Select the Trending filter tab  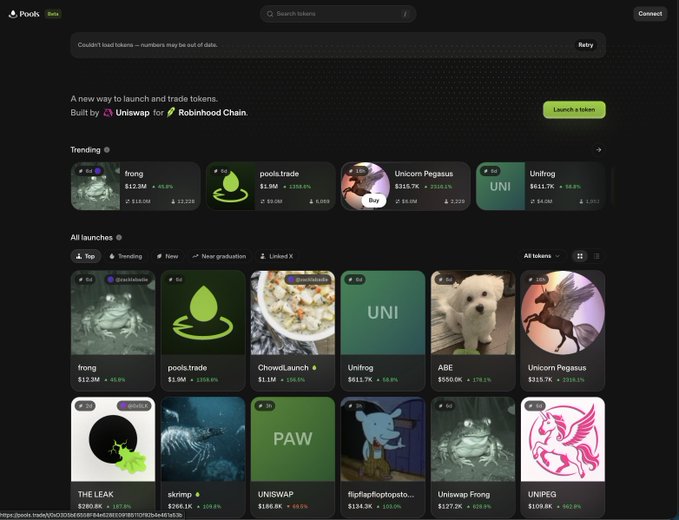[126, 256]
